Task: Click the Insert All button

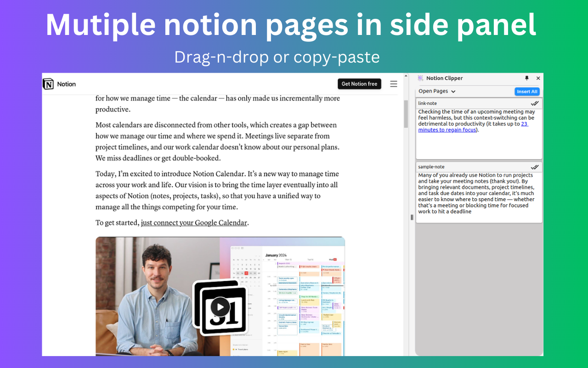Action: 527,92
